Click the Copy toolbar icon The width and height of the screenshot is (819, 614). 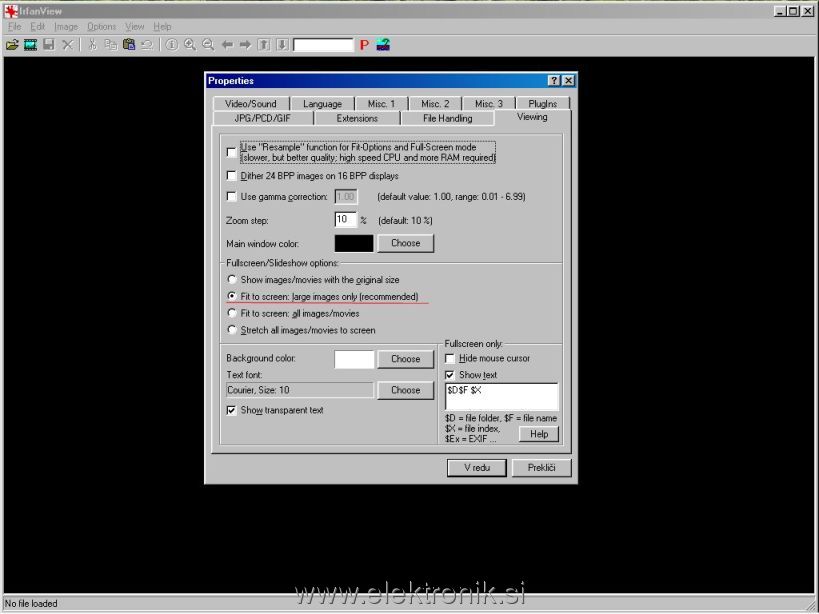click(x=111, y=45)
